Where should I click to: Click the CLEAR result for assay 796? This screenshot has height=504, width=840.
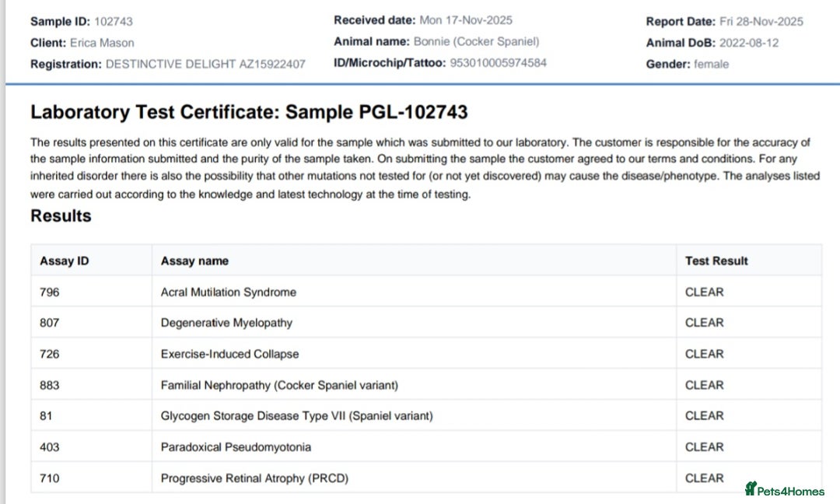(x=704, y=292)
